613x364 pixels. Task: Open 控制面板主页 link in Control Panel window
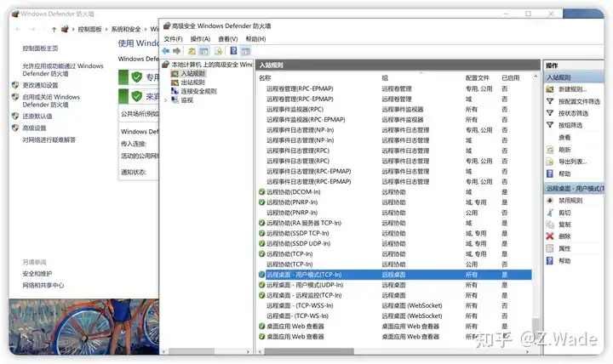40,48
